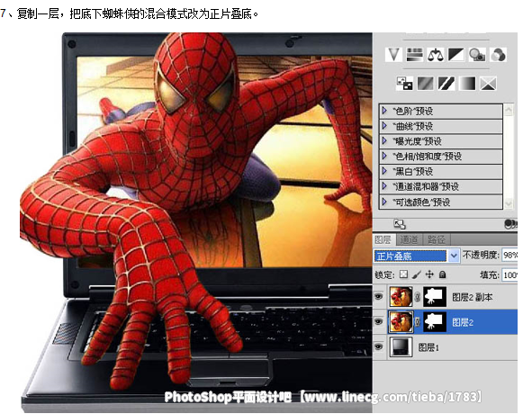532x414 pixels.
Task: Click the expanded view icon below presets
Action: click(400, 224)
